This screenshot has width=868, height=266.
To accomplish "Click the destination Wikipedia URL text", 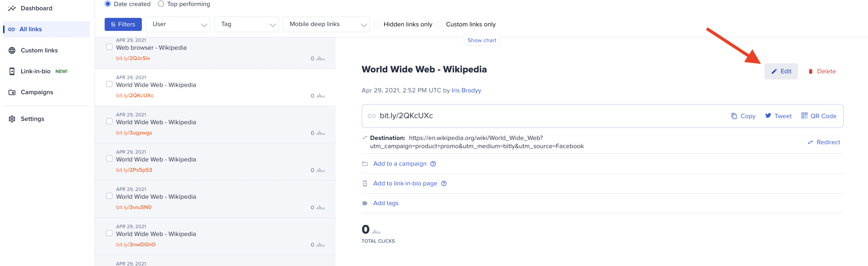I will [x=477, y=142].
